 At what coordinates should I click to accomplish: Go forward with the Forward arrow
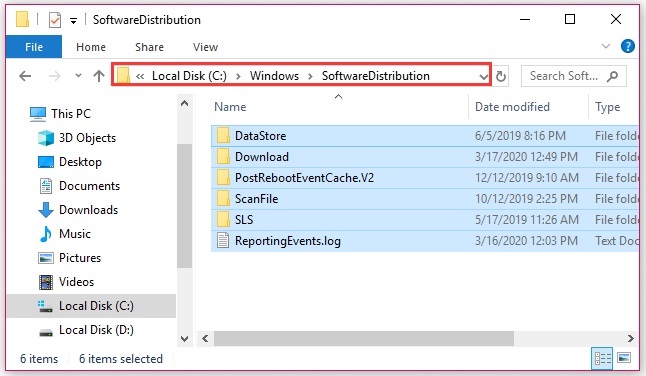(54, 76)
